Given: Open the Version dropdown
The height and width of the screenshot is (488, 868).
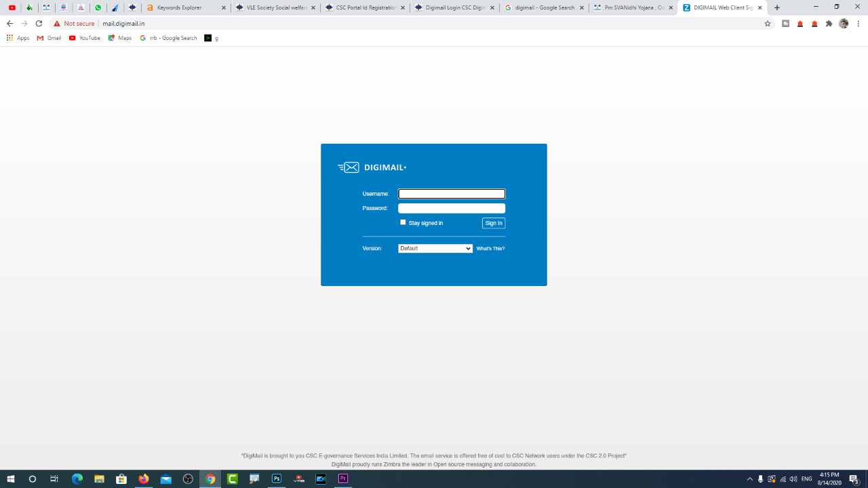Looking at the screenshot, I should [435, 249].
